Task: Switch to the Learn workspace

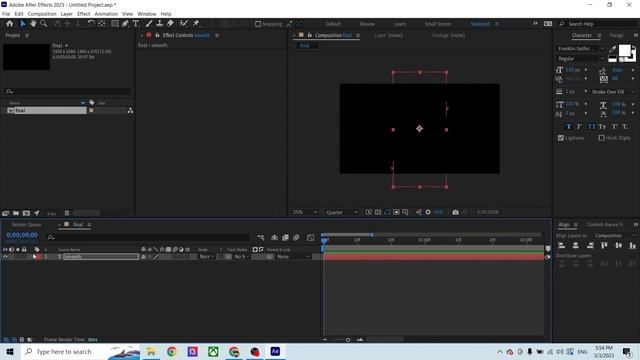Action: tap(400, 24)
